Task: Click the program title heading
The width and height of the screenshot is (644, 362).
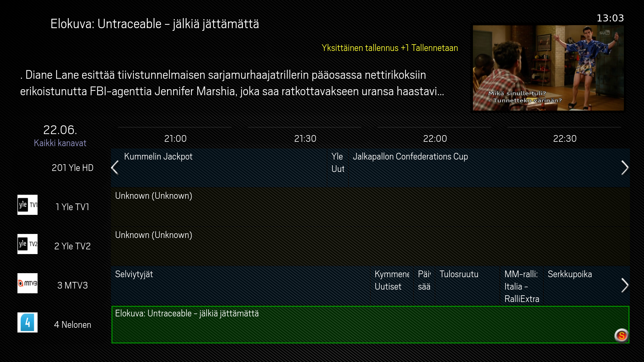Action: click(x=155, y=24)
